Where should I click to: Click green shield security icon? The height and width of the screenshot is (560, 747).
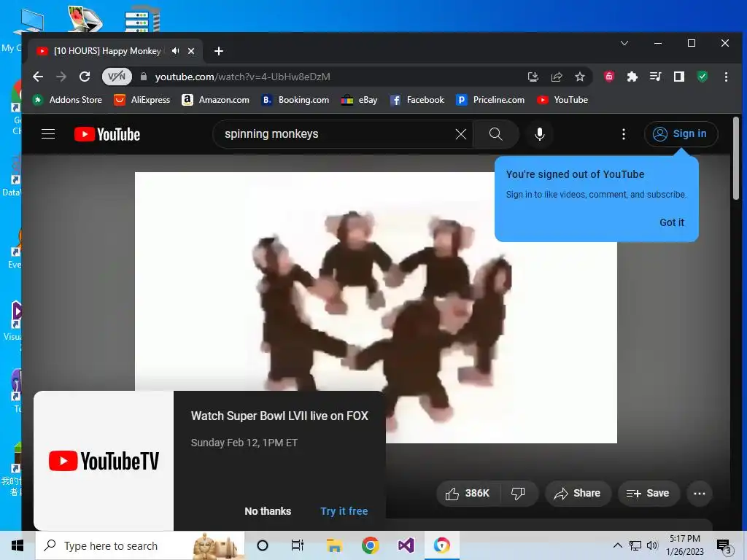click(x=703, y=77)
